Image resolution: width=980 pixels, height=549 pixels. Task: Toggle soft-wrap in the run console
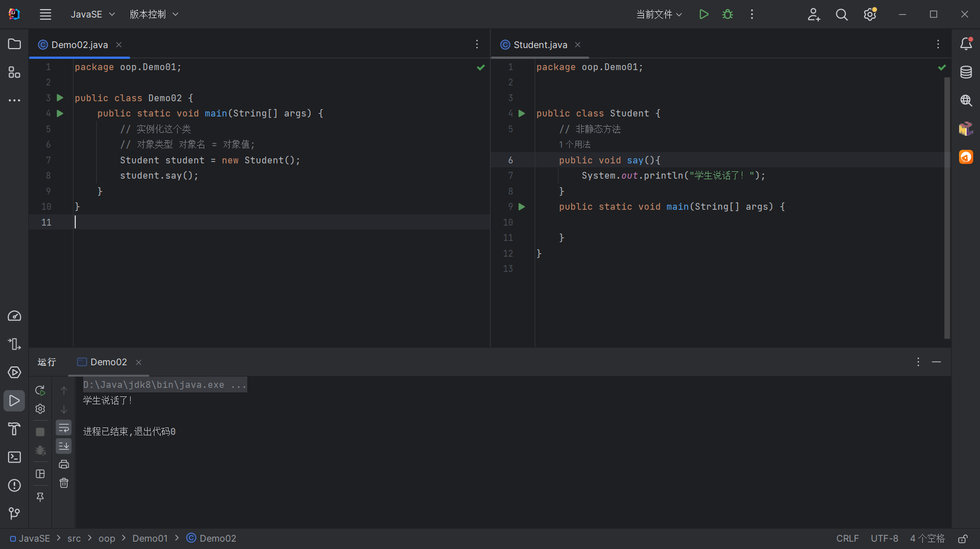point(64,428)
